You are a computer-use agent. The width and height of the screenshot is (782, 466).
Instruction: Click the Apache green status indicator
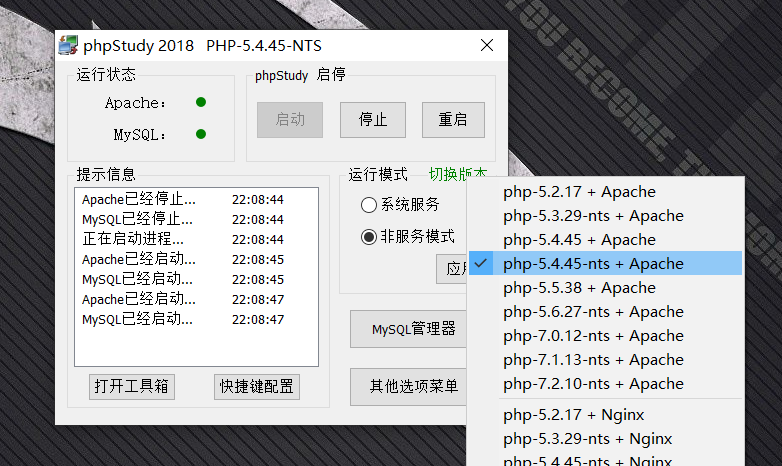tap(201, 102)
